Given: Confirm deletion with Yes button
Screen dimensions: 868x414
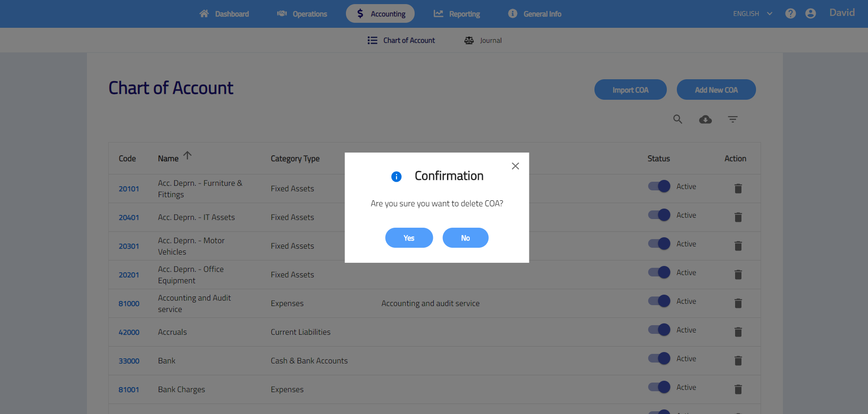Looking at the screenshot, I should 409,238.
